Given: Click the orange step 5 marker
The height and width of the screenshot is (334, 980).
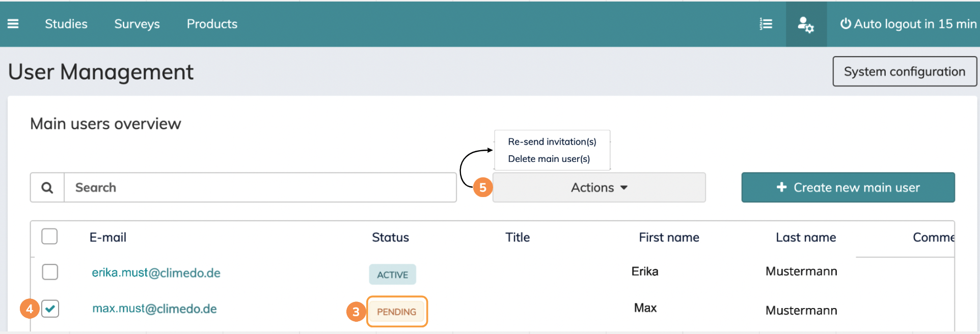Looking at the screenshot, I should pyautogui.click(x=483, y=187).
